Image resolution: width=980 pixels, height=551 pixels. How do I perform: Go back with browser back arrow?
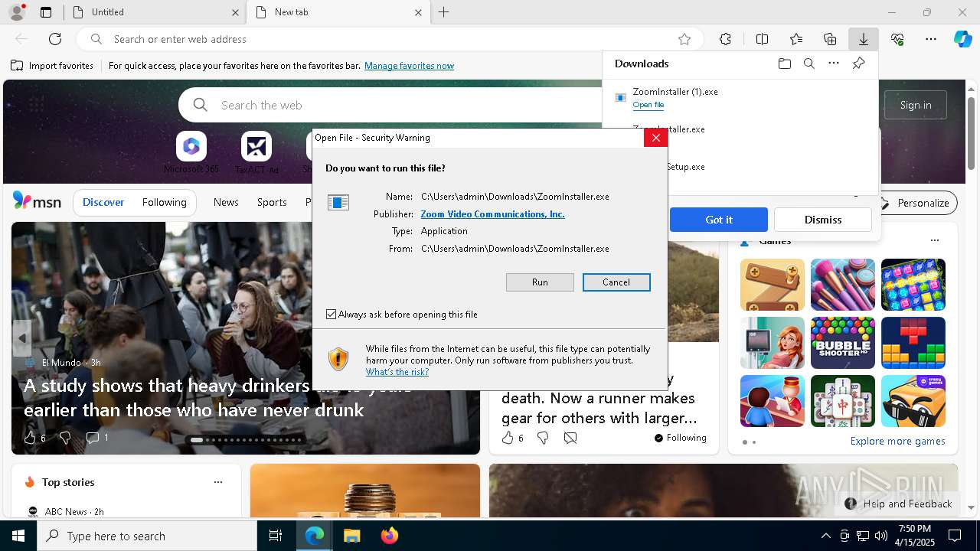click(21, 39)
